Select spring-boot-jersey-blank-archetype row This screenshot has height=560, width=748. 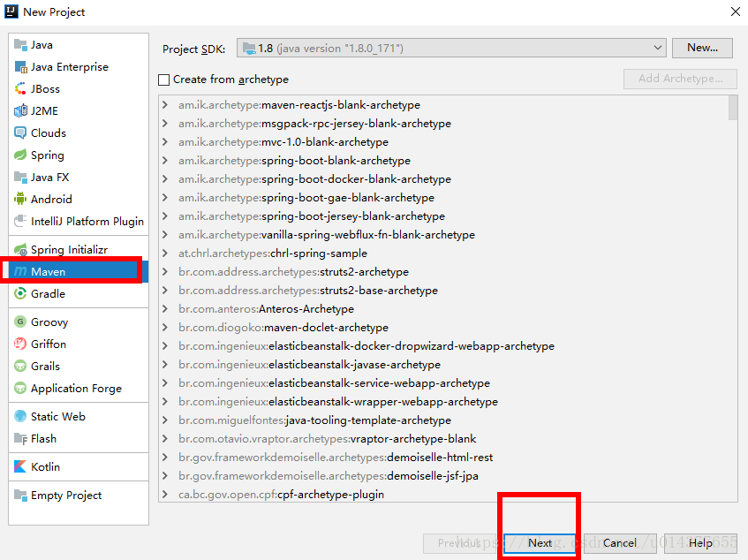[x=443, y=216]
